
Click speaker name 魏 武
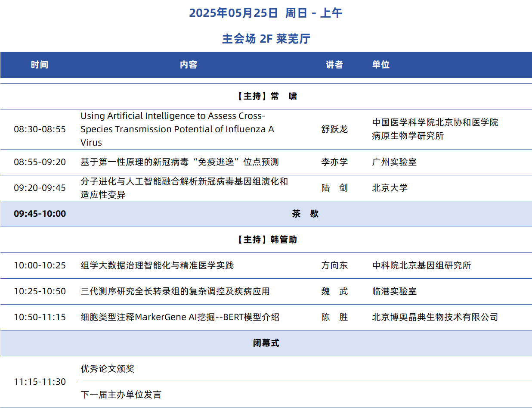[x=334, y=291]
